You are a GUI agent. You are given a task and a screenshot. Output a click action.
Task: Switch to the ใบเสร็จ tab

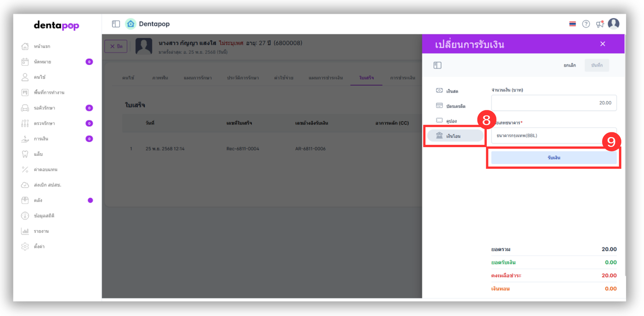(366, 78)
